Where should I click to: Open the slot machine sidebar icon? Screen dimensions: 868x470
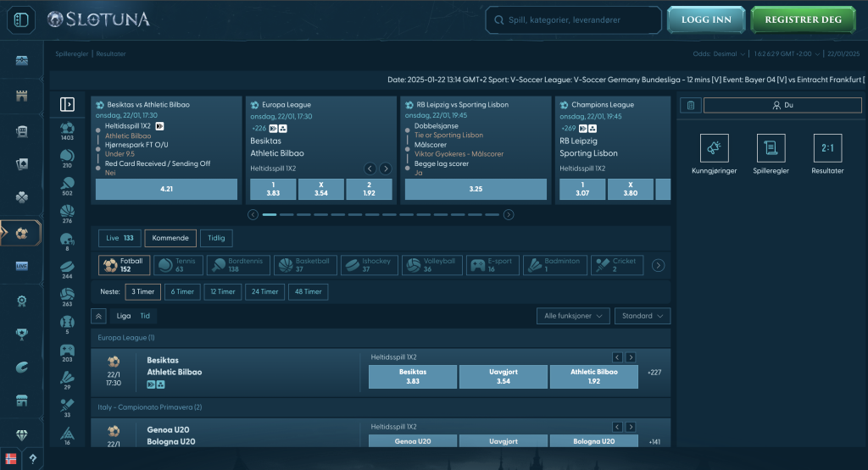[21, 131]
